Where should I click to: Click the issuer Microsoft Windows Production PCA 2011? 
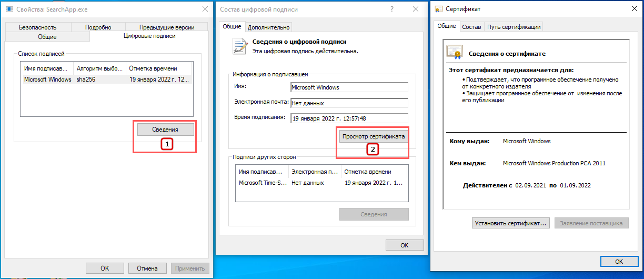coord(554,163)
